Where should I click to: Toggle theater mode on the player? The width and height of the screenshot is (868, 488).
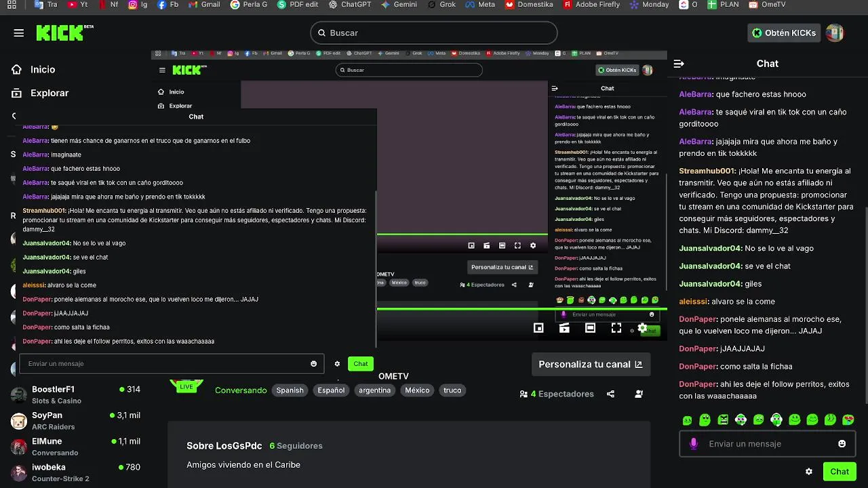coord(590,328)
